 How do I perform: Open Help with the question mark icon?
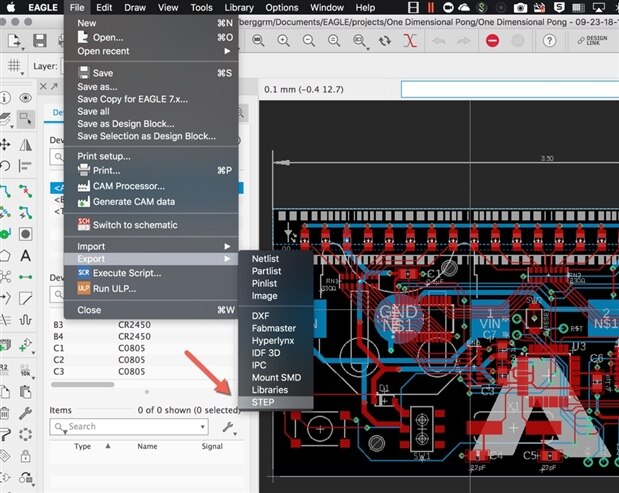coord(549,40)
